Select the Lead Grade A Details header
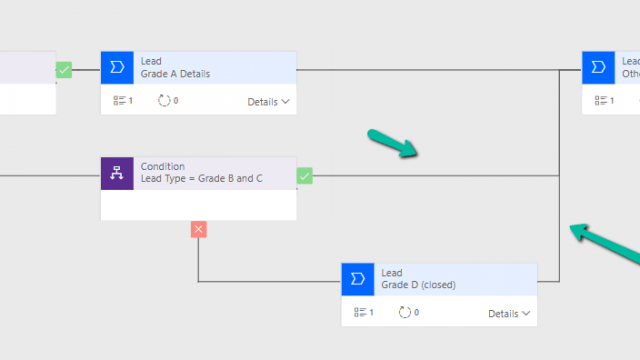The image size is (640, 360). [x=215, y=68]
